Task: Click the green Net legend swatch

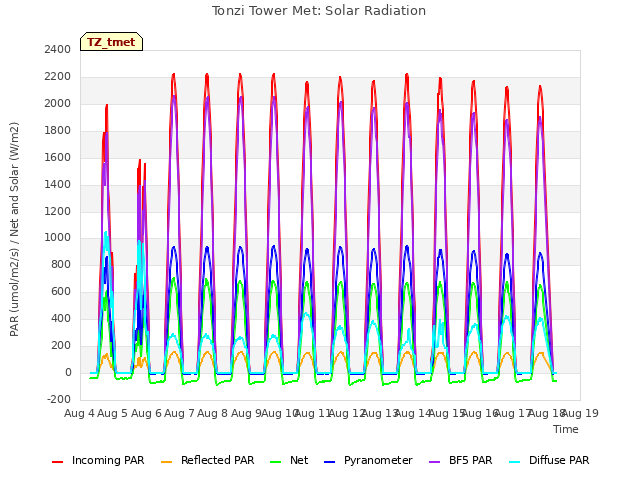Action: pyautogui.click(x=276, y=462)
